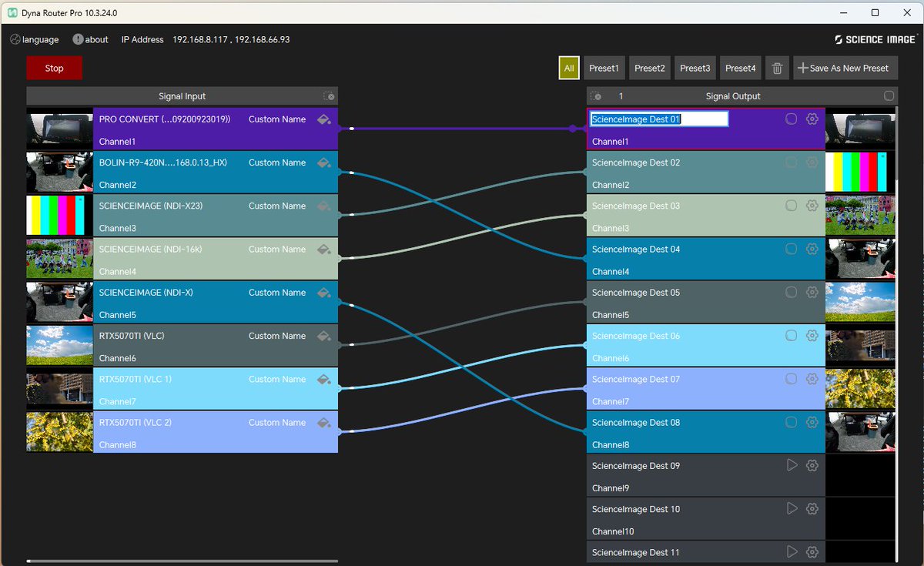Screen dimensions: 924x566
Task: Start output ScienceImage Dest 11 play icon
Action: 791,552
